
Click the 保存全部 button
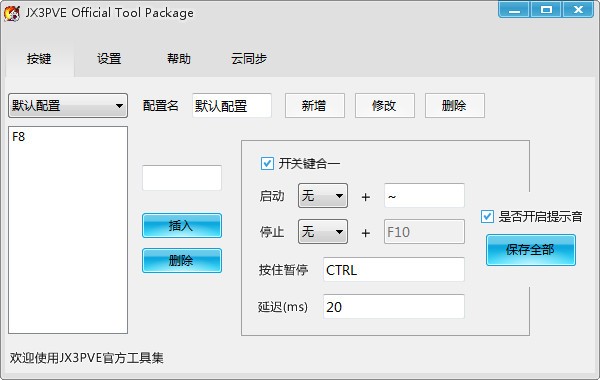tap(531, 250)
